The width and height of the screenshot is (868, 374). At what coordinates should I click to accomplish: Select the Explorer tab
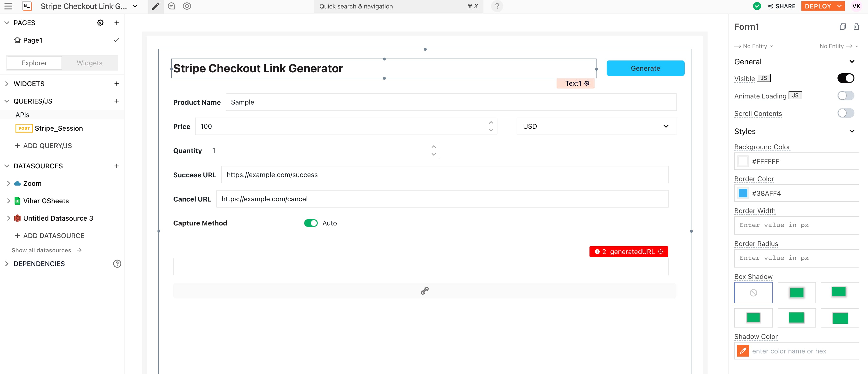coord(34,63)
